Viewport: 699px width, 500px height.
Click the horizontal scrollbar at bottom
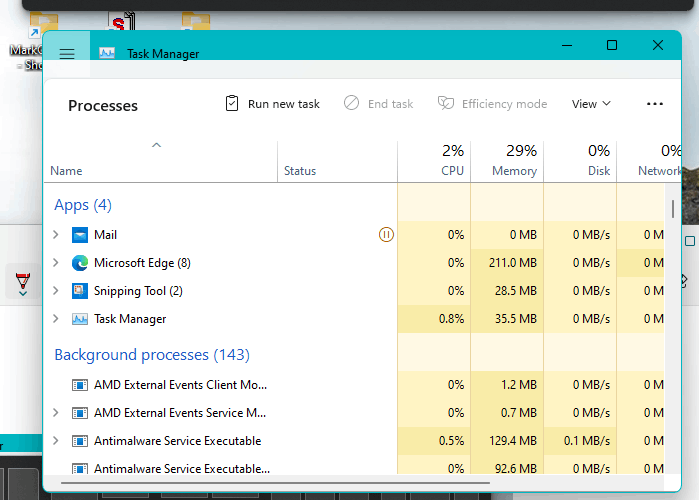click(x=275, y=483)
